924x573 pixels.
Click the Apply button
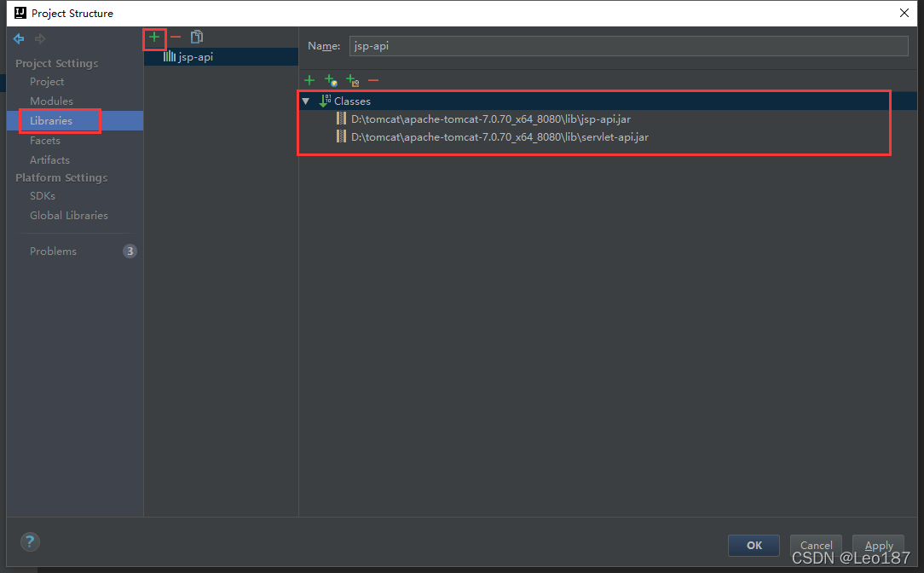tap(879, 546)
